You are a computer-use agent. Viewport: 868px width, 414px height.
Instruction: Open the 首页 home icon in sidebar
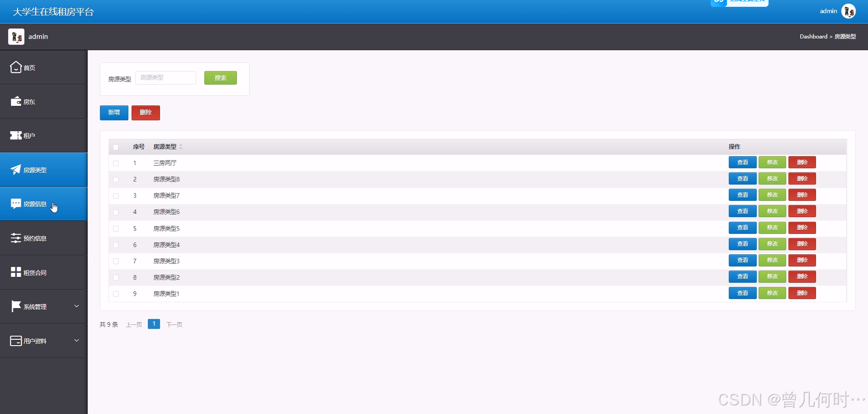pos(16,67)
